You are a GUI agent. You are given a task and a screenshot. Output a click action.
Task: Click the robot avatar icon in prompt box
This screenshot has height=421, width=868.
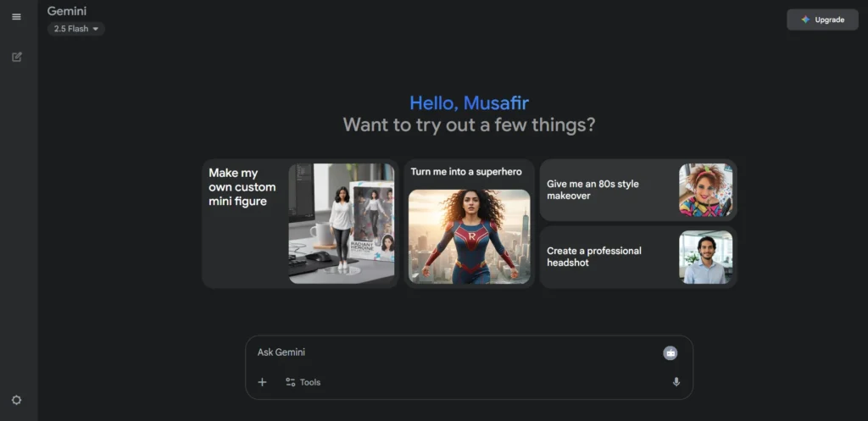[670, 353]
